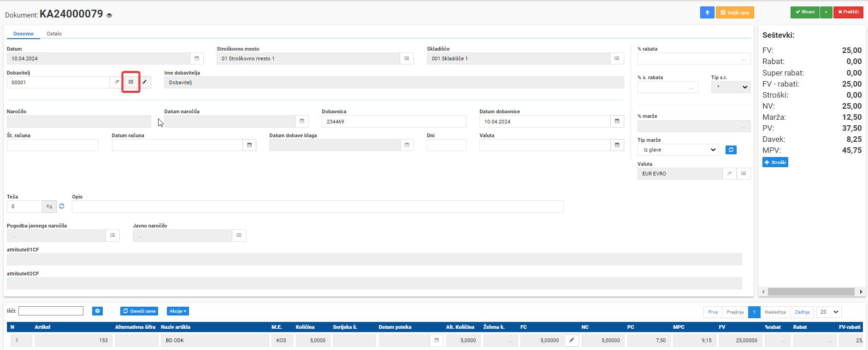Open the Tip s.r. dropdown
Viewport: 868px width, 350px height.
731,87
